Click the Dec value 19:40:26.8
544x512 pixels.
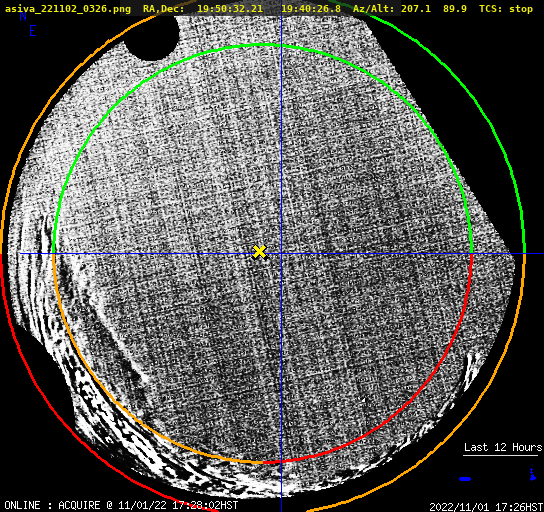[x=311, y=8]
